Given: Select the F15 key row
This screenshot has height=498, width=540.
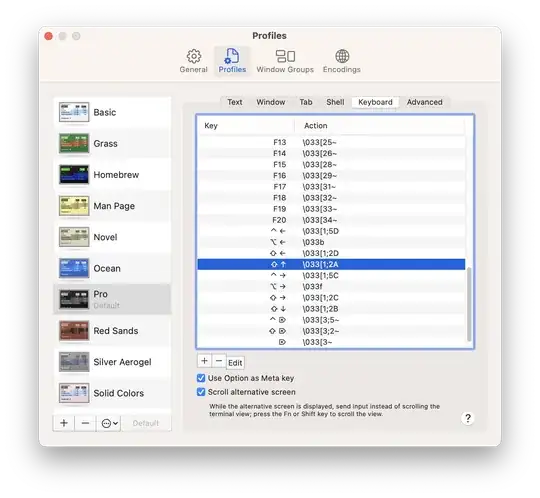Looking at the screenshot, I should click(331, 165).
